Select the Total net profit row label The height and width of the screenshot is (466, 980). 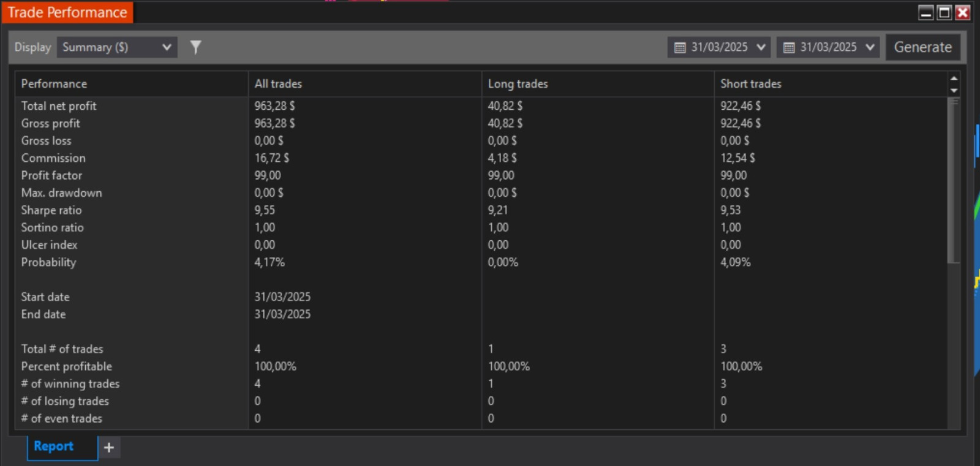pyautogui.click(x=59, y=106)
